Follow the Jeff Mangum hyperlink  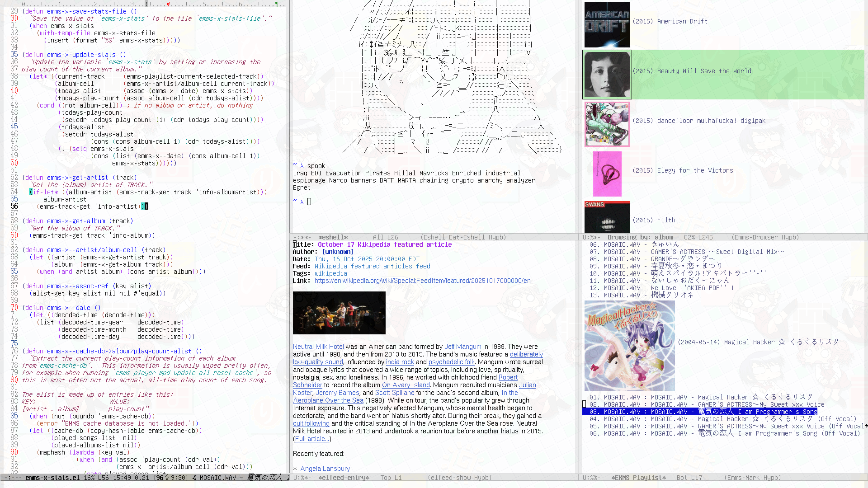[462, 347]
